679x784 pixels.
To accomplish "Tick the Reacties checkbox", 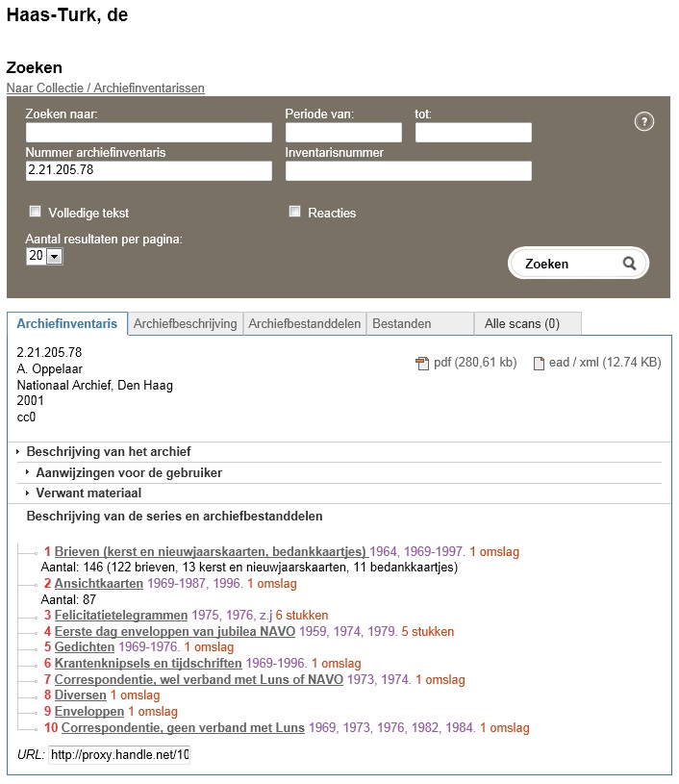I will tap(295, 212).
